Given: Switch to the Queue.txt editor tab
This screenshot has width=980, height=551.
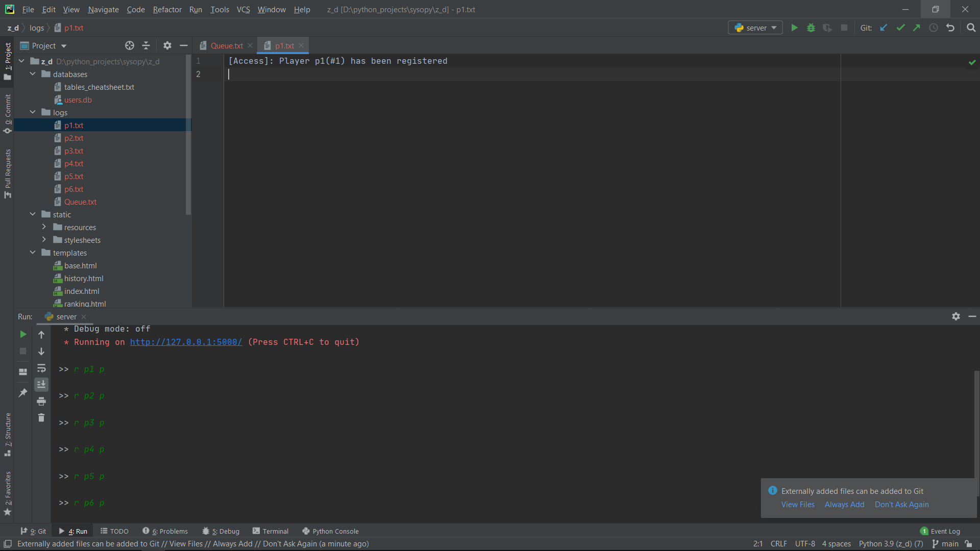Looking at the screenshot, I should pos(227,45).
